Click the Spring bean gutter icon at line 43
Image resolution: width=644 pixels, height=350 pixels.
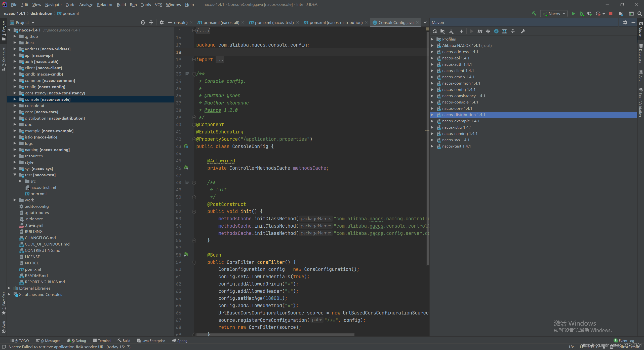coord(186,146)
